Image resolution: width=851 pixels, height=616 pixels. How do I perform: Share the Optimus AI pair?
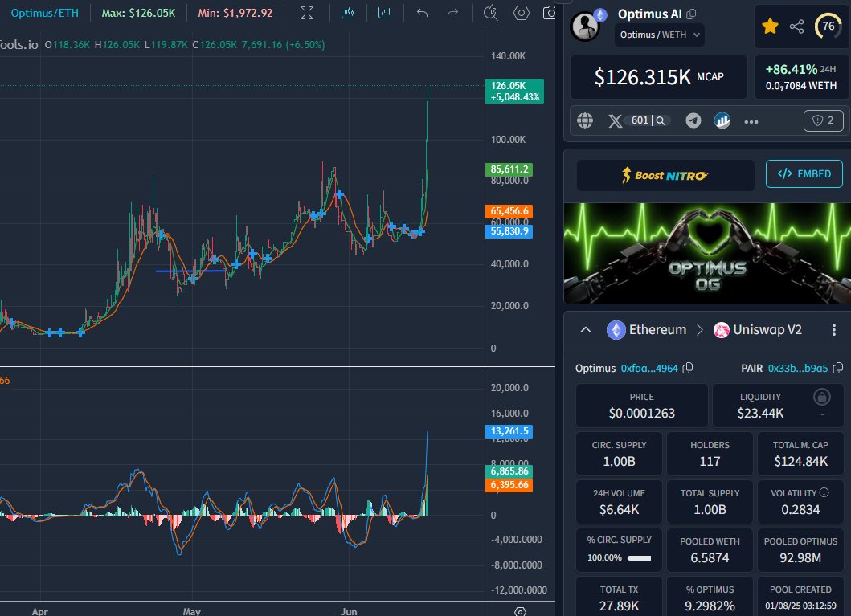pos(796,26)
